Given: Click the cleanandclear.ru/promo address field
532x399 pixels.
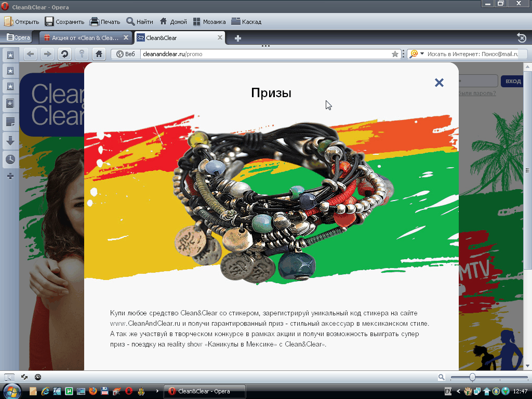Looking at the screenshot, I should (x=265, y=54).
